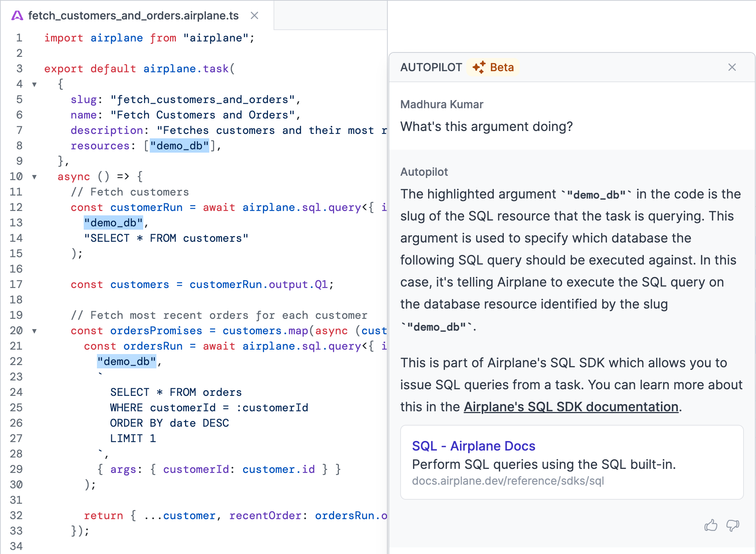This screenshot has height=554, width=756.
Task: Collapse the code block at line 4
Action: [x=35, y=84]
